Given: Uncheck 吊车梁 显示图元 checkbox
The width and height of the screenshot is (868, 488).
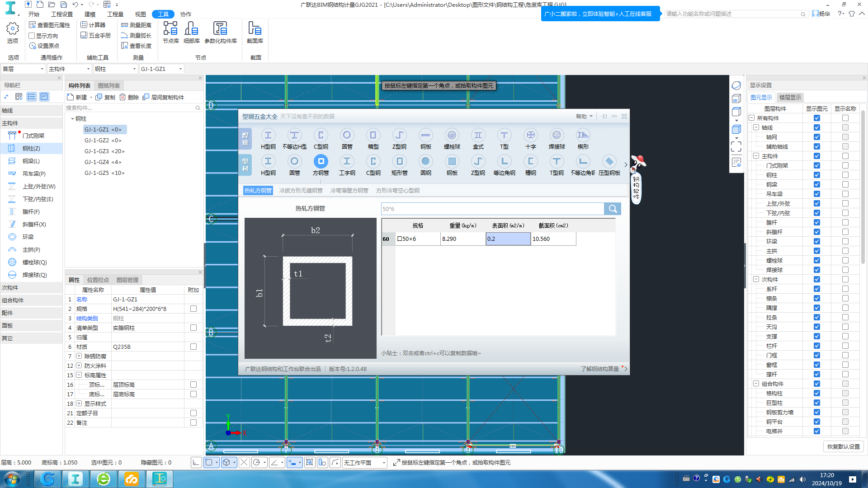Looking at the screenshot, I should (x=816, y=194).
